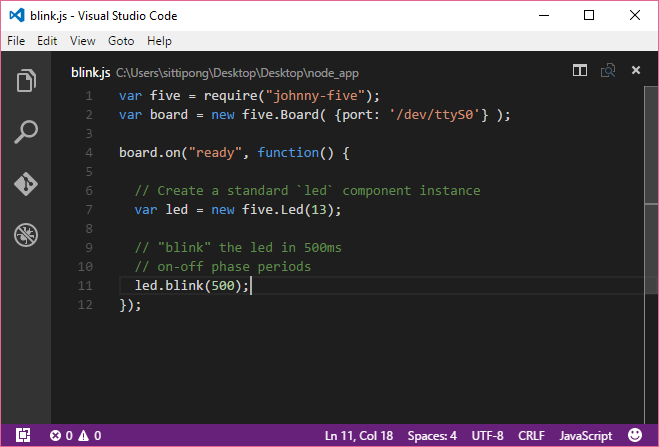
Task: Close the blink.js editor
Action: click(636, 70)
